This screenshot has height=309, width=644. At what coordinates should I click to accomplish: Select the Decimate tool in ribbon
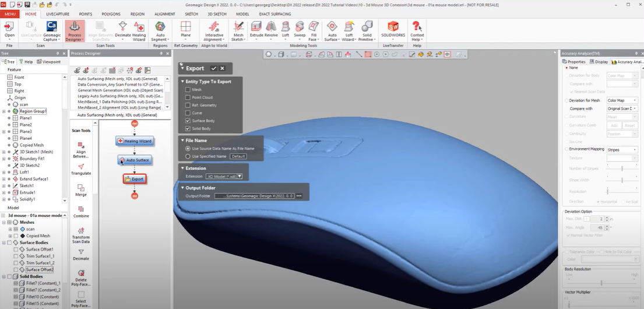pos(122,31)
